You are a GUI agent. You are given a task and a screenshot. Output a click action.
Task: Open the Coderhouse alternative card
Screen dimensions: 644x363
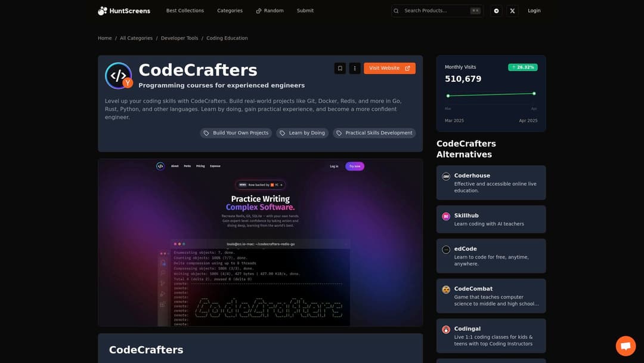click(491, 183)
